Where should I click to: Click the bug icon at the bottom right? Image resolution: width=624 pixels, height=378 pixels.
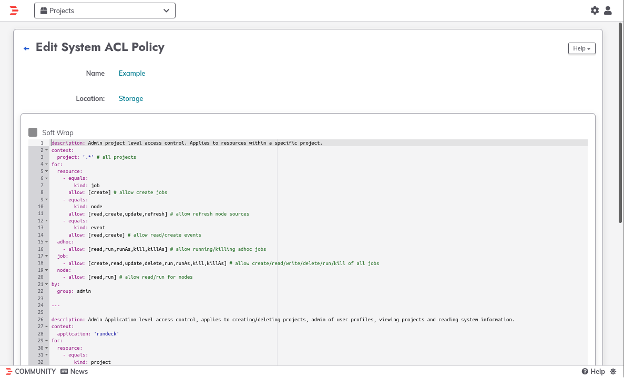point(613,371)
